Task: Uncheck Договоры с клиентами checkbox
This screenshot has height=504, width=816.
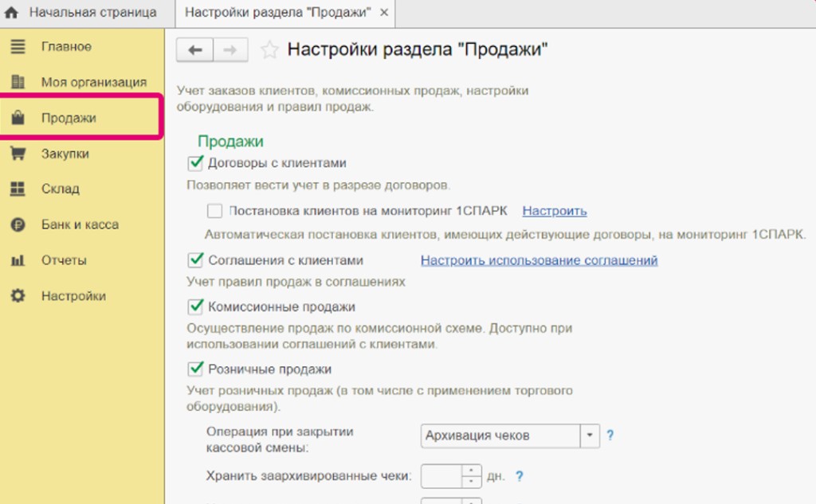Action: 194,163
